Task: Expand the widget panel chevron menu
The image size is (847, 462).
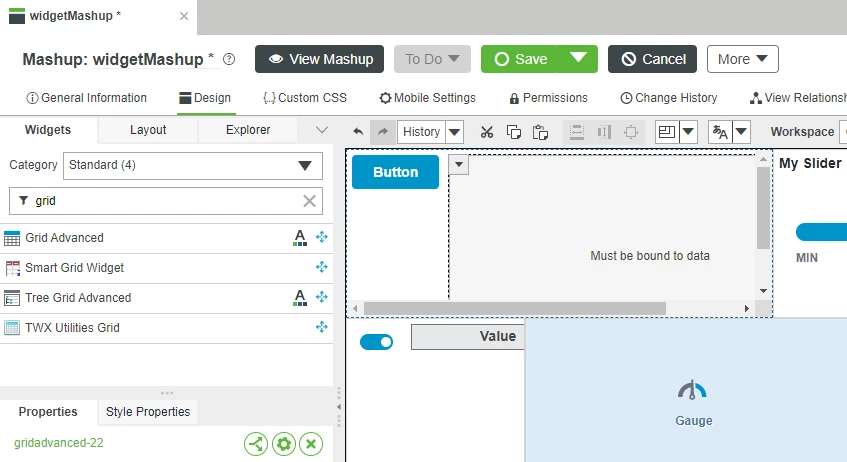Action: point(322,130)
